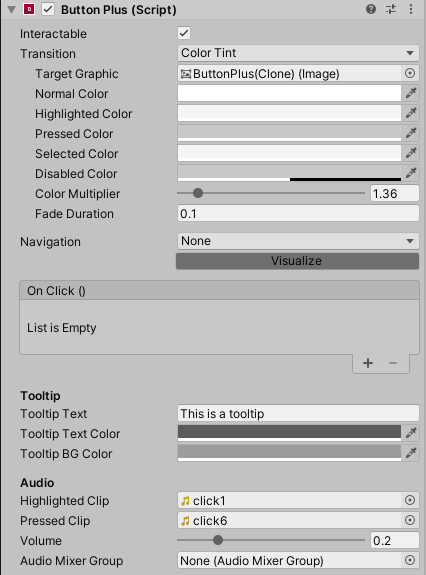Image resolution: width=426 pixels, height=575 pixels.
Task: Toggle the Interactable checkbox
Action: click(x=184, y=33)
